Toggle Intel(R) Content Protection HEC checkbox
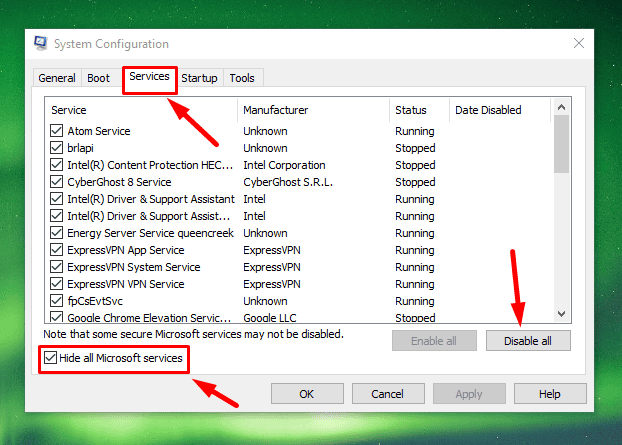The width and height of the screenshot is (622, 445). pos(56,165)
